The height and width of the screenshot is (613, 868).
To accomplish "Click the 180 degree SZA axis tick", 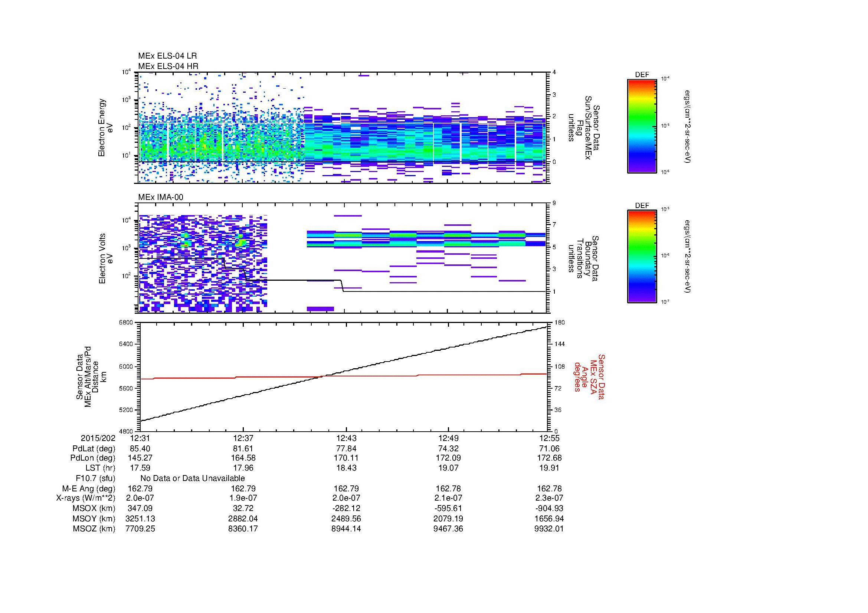I will (560, 323).
